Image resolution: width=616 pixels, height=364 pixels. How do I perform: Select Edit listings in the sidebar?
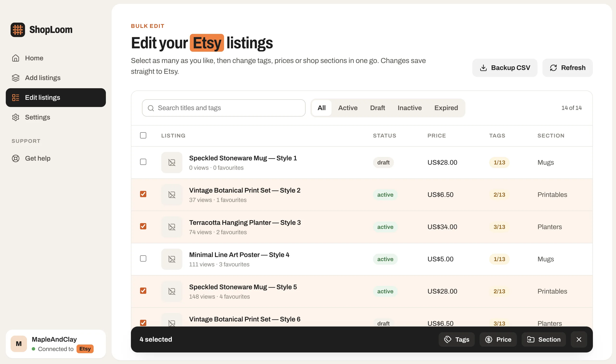[x=56, y=98]
